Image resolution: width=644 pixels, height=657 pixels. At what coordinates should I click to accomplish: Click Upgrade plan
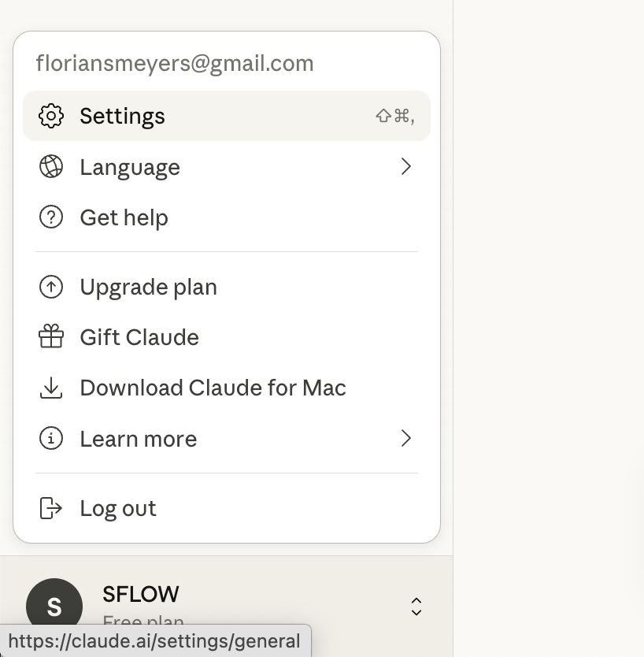pos(148,287)
